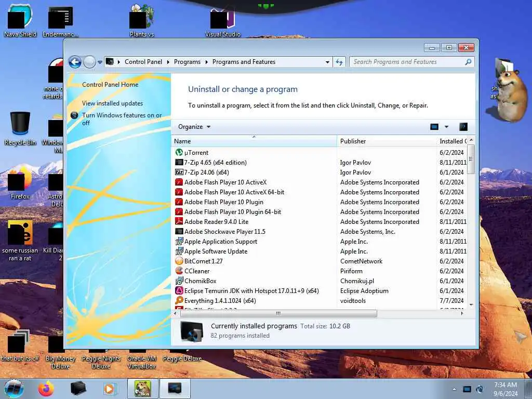Click the vertical scrollbar up arrow
The height and width of the screenshot is (399, 532).
pos(471,140)
